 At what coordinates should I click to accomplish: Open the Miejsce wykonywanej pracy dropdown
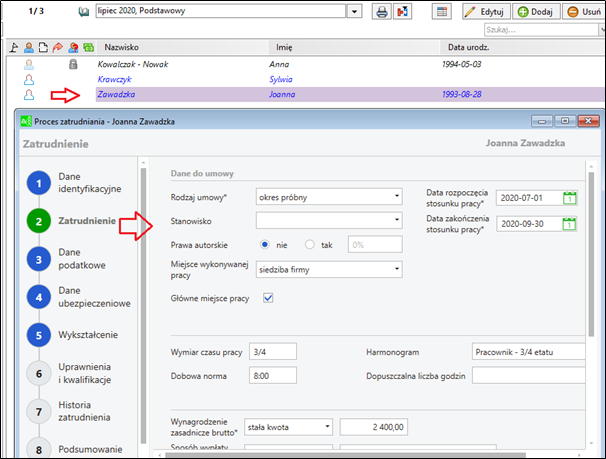click(x=329, y=269)
